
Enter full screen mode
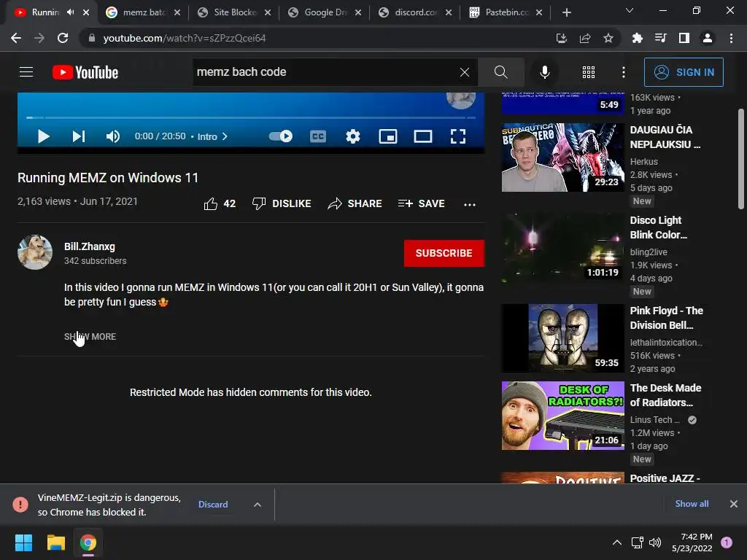coord(458,136)
